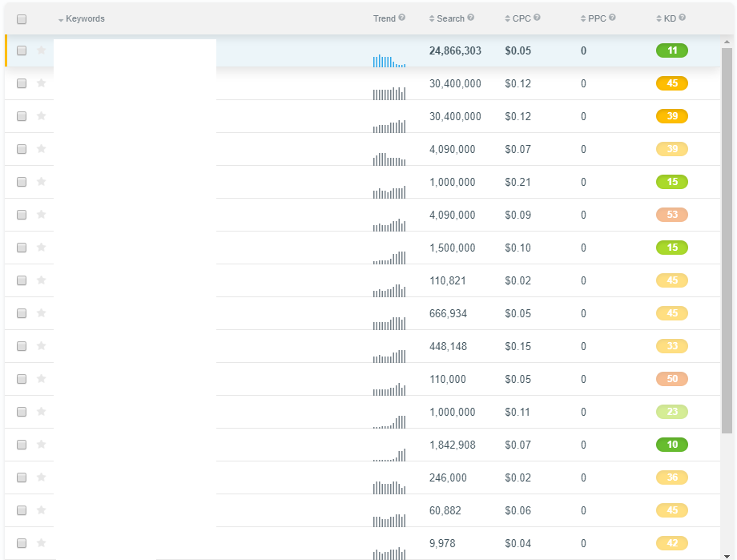Viewport: 737px width, 560px height.
Task: Check the row with 24,866,303 searches
Action: [22, 50]
